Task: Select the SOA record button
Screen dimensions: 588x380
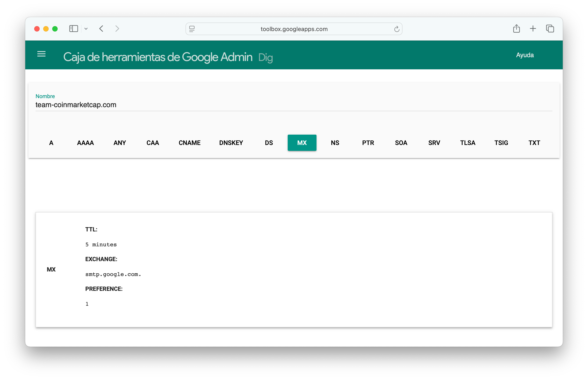Action: pos(401,143)
